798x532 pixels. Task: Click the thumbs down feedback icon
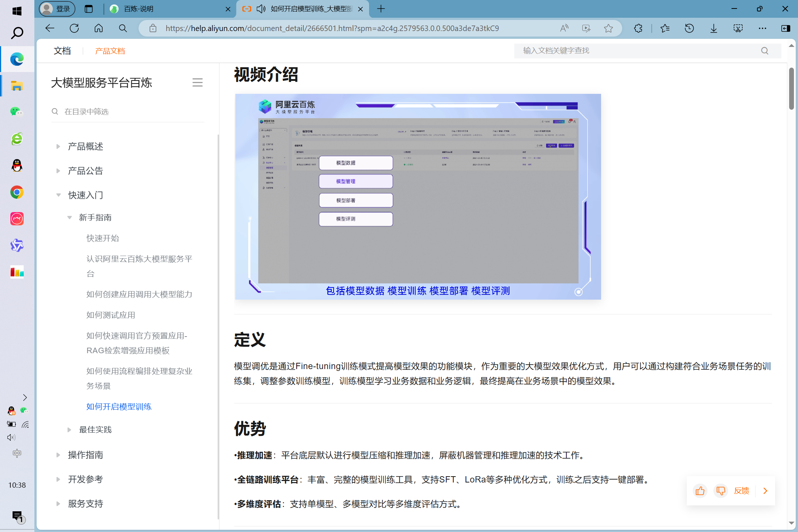click(721, 491)
